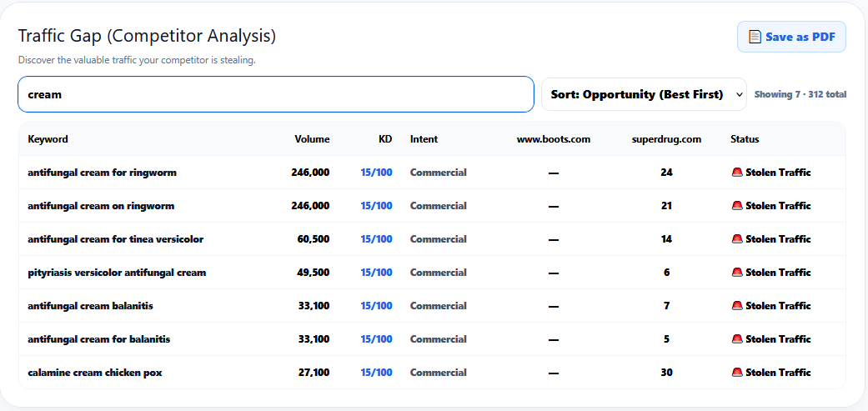Click the Keyword column header
The image size is (868, 411).
click(x=48, y=139)
